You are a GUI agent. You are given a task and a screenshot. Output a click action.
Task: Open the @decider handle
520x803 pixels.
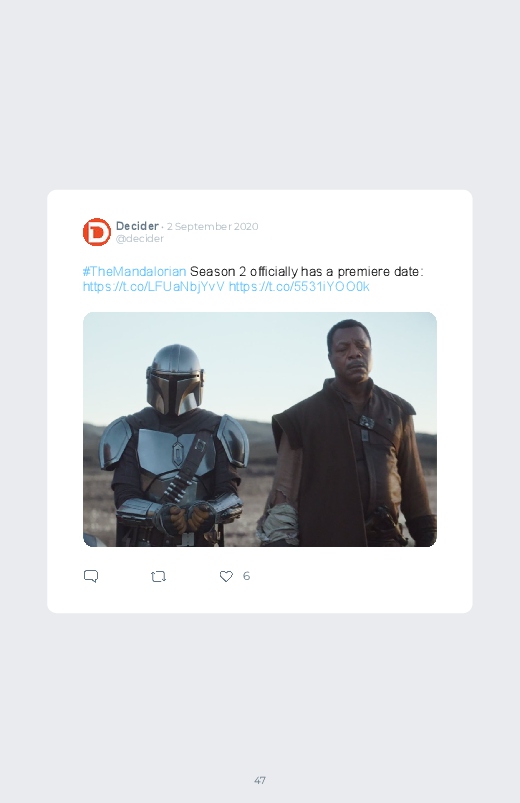[x=140, y=239]
